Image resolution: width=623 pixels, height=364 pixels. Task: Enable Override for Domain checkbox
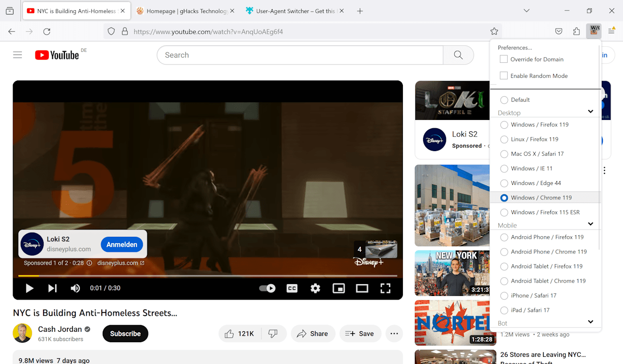[x=504, y=59]
